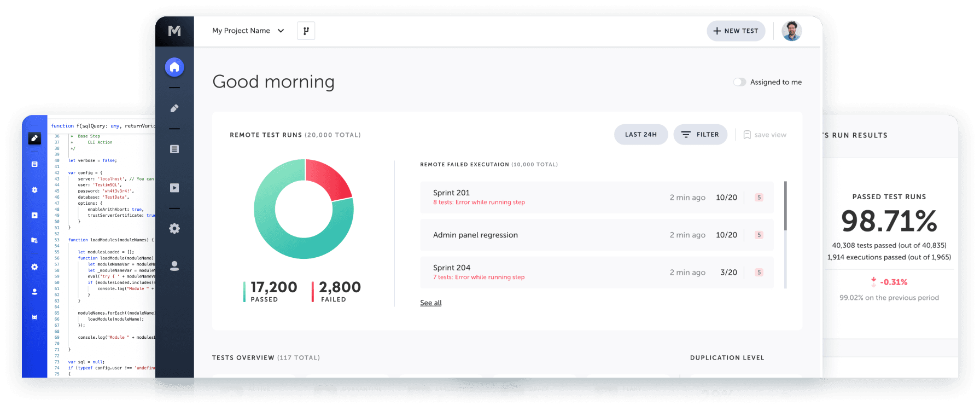The width and height of the screenshot is (980, 405).
Task: Click the M logo at top left
Action: [x=174, y=31]
